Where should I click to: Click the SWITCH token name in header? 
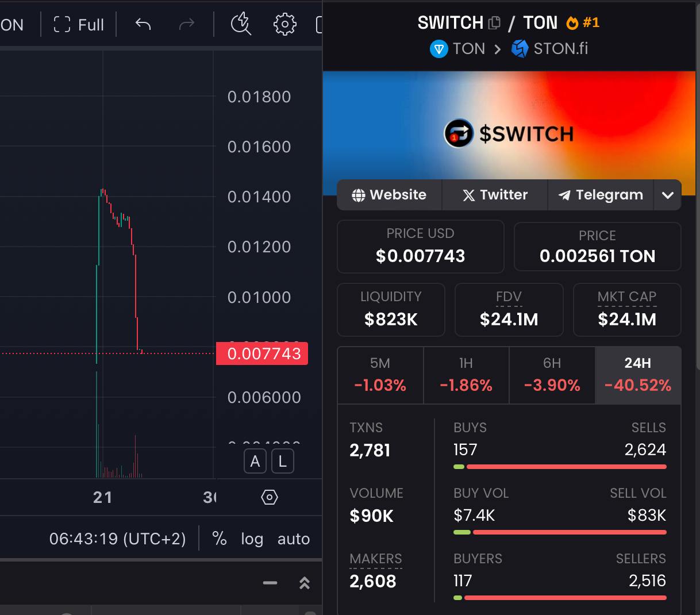451,23
